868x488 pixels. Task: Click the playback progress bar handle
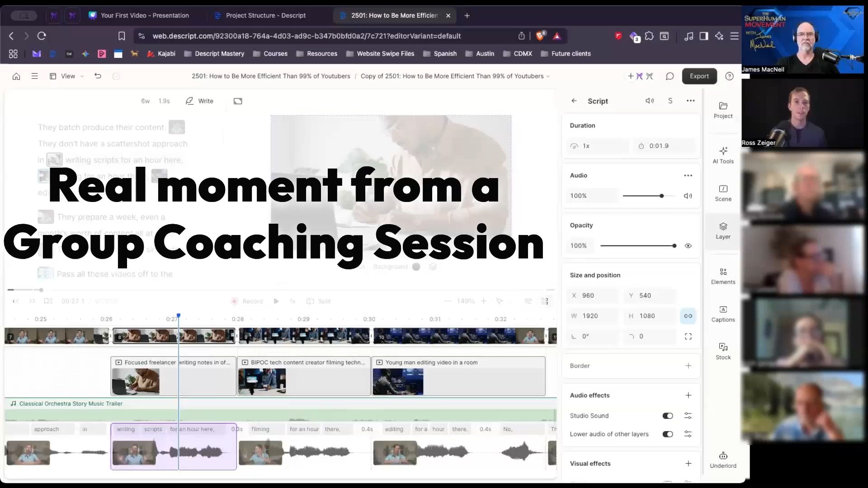pos(41,290)
